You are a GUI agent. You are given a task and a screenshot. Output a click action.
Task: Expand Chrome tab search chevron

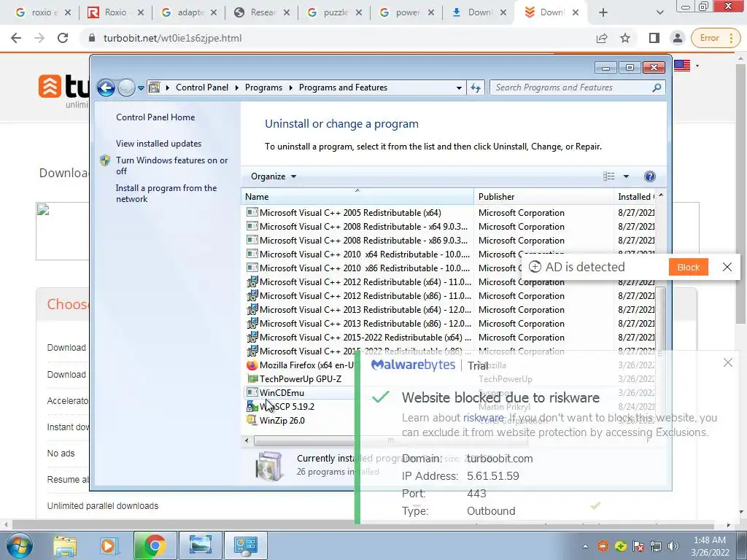[x=659, y=13]
